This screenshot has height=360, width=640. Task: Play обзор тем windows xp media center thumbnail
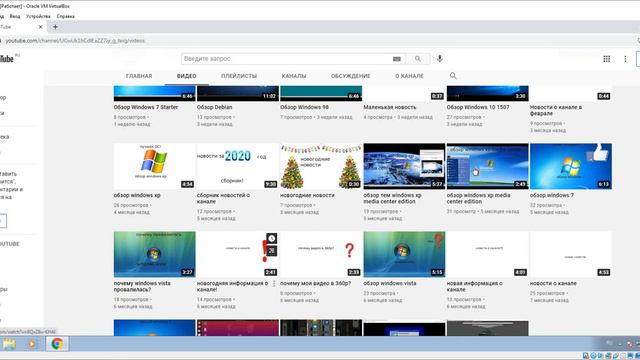point(404,166)
